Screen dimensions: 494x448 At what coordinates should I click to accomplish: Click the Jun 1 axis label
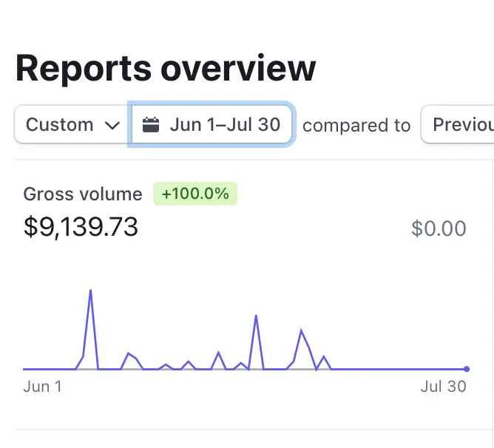(x=43, y=387)
